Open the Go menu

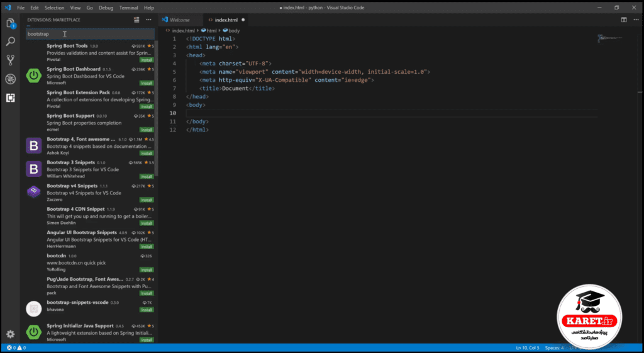[89, 8]
